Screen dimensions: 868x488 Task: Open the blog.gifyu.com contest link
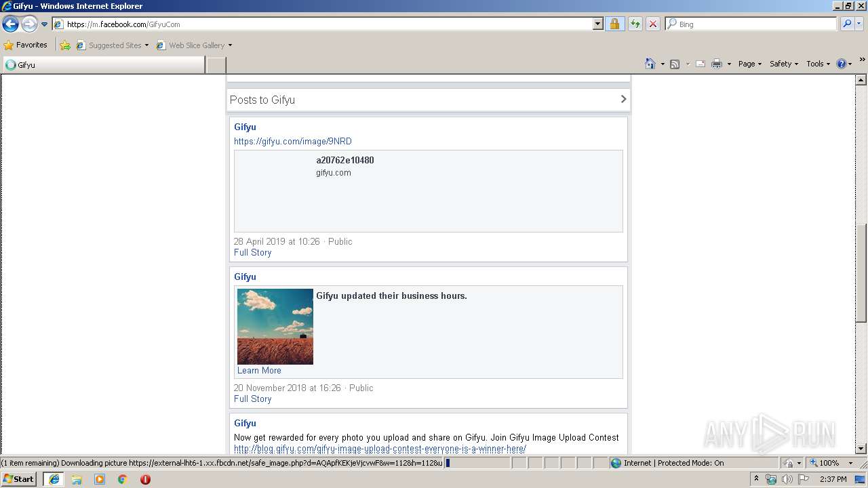tap(380, 449)
